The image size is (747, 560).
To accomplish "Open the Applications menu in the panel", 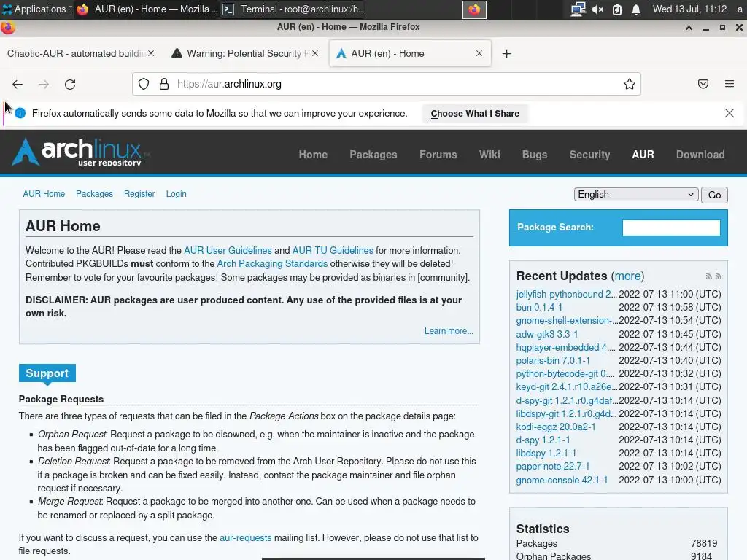I will [36, 9].
